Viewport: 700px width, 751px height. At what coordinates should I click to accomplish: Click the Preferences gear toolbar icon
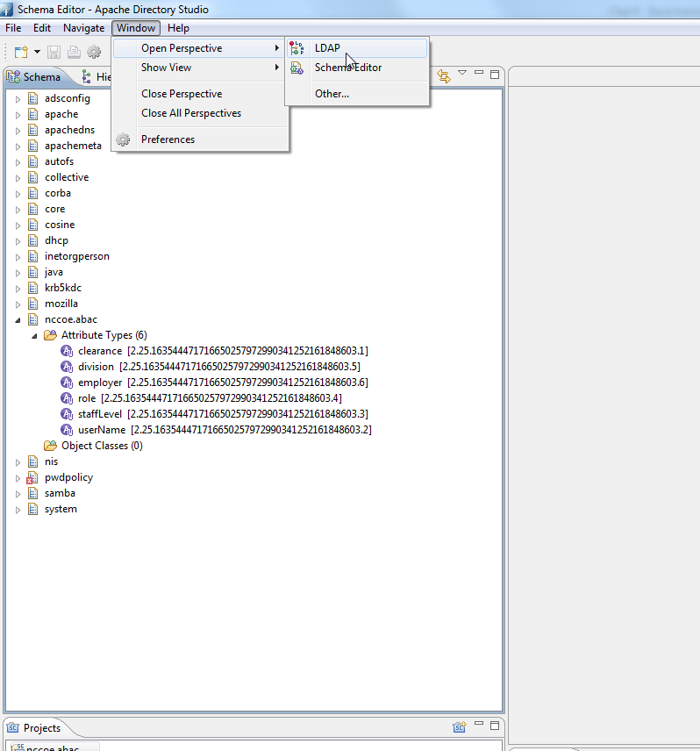(x=94, y=52)
